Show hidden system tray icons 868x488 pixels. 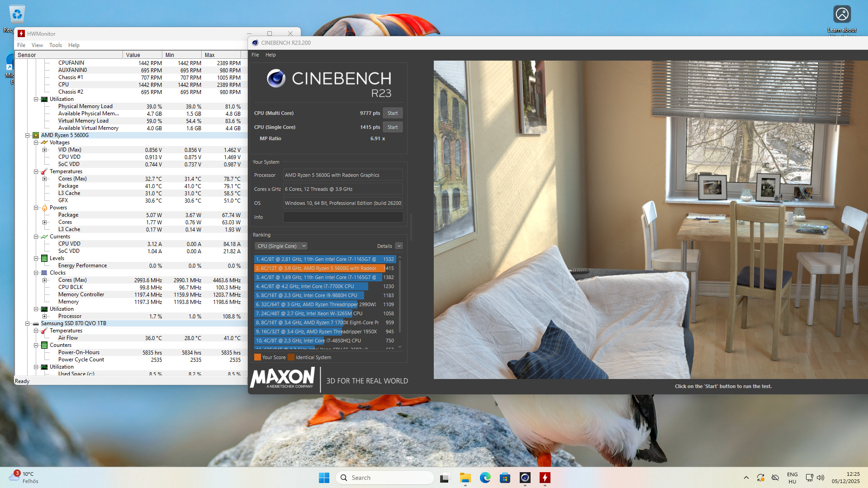[x=746, y=478]
